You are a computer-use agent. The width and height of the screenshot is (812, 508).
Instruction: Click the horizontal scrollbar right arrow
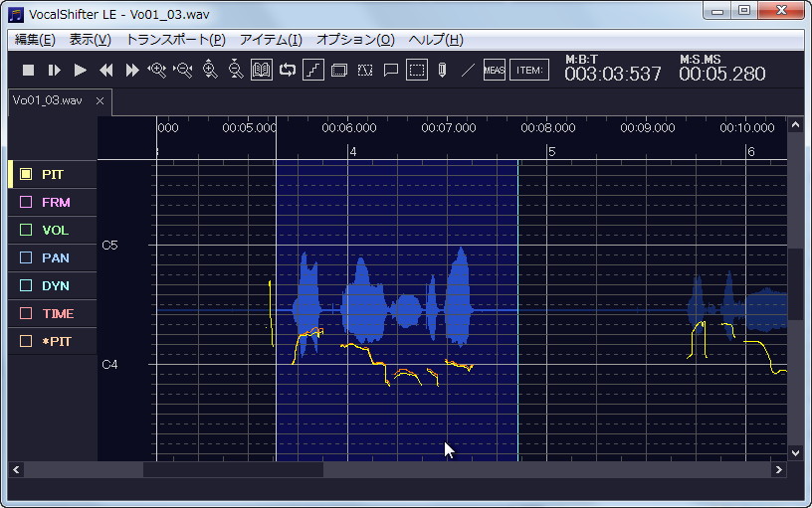(779, 469)
